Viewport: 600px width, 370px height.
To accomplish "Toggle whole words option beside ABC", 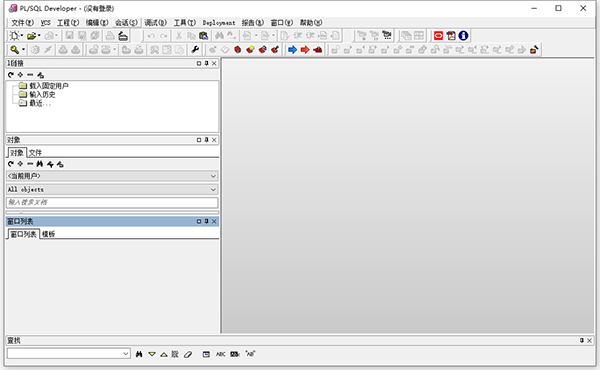I will [x=235, y=354].
